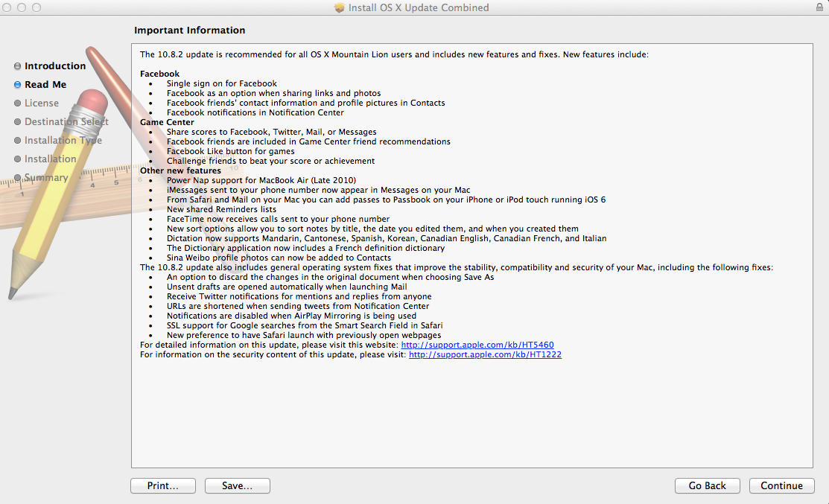
Task: Select the Installation Type step
Action: (63, 140)
